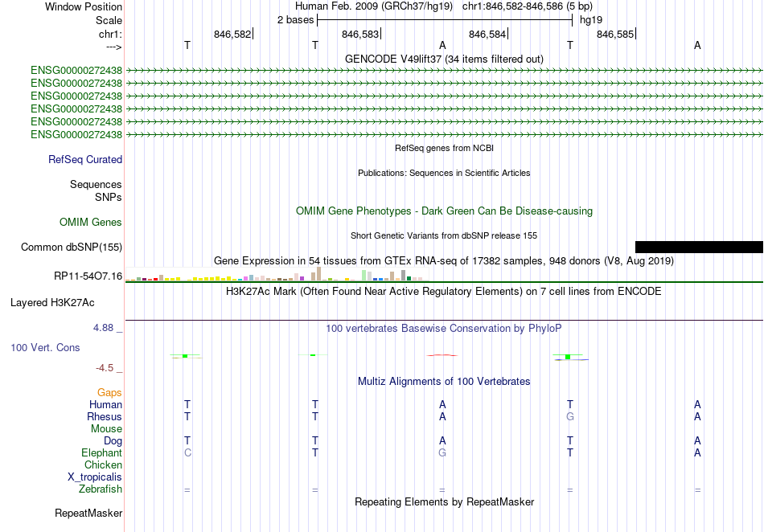The width and height of the screenshot is (764, 532).
Task: Open the GTEx Gene Expression track title
Action: tap(444, 261)
